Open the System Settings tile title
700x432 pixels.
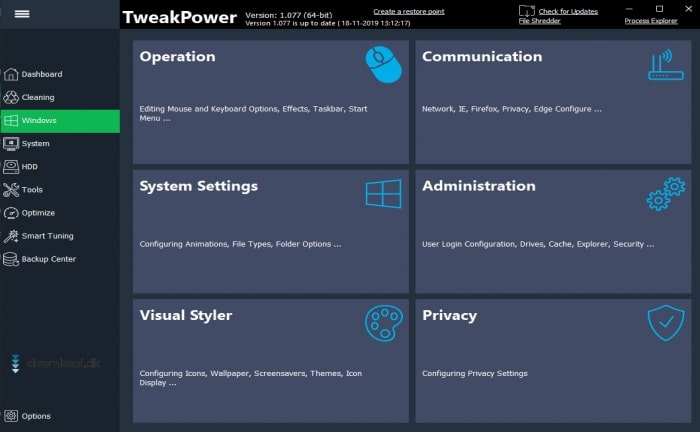pyautogui.click(x=199, y=186)
